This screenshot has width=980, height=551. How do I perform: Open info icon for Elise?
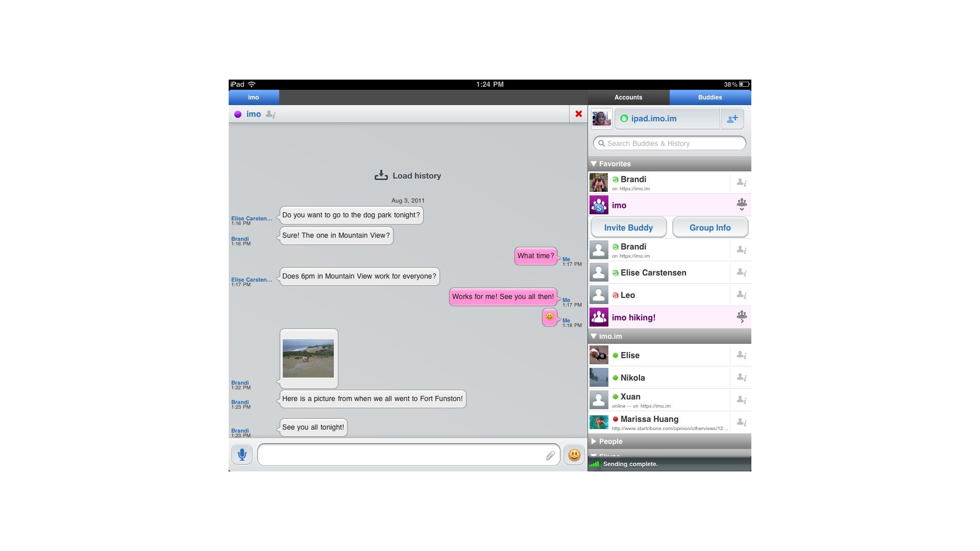[x=742, y=355]
